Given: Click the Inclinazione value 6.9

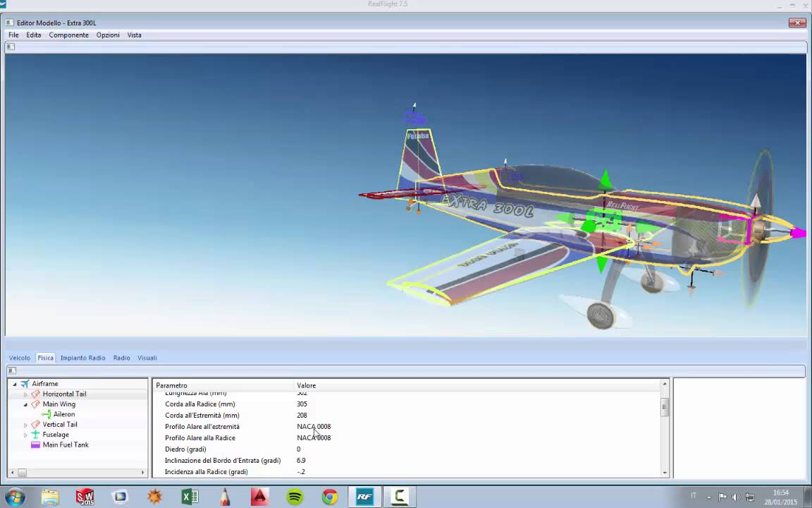Looking at the screenshot, I should [301, 461].
